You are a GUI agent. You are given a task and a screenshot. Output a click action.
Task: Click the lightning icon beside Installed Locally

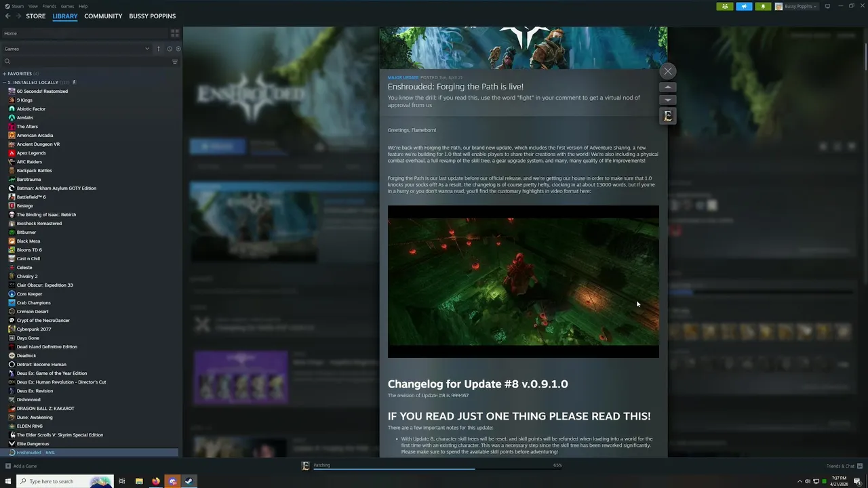[x=75, y=82]
